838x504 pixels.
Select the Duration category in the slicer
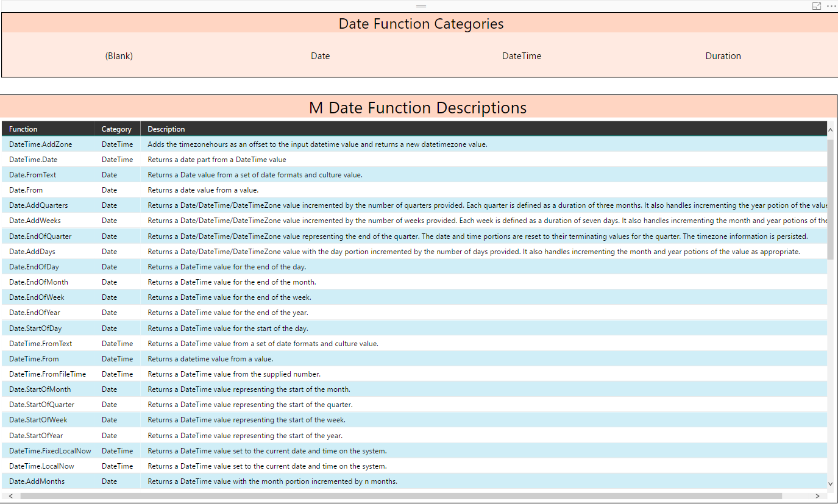723,55
